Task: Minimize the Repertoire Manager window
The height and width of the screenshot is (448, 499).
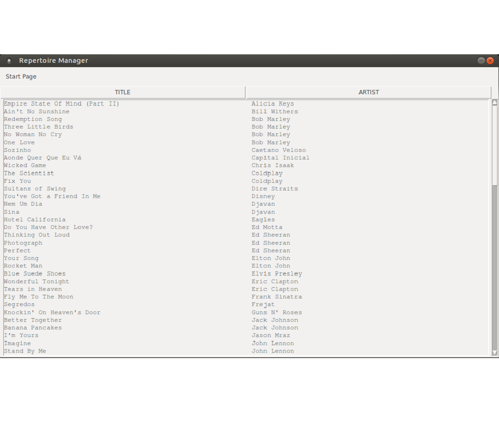Action: 481,60
